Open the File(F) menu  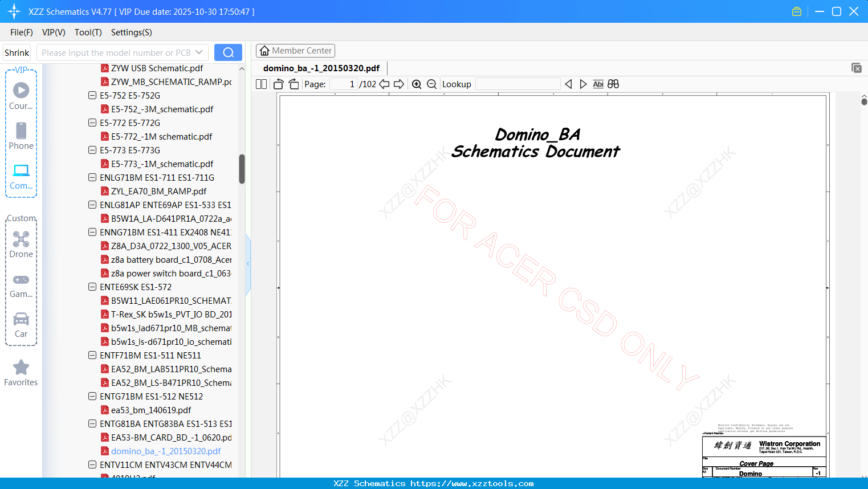point(22,32)
